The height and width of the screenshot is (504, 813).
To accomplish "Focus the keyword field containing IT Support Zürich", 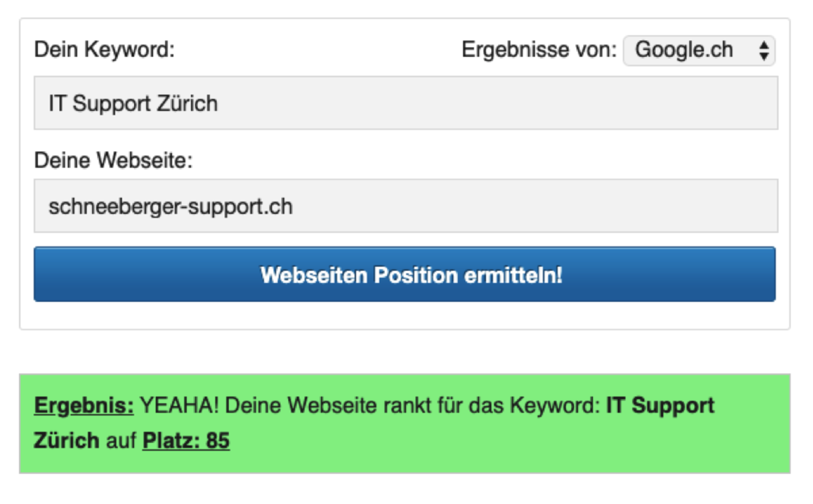I will pyautogui.click(x=405, y=103).
